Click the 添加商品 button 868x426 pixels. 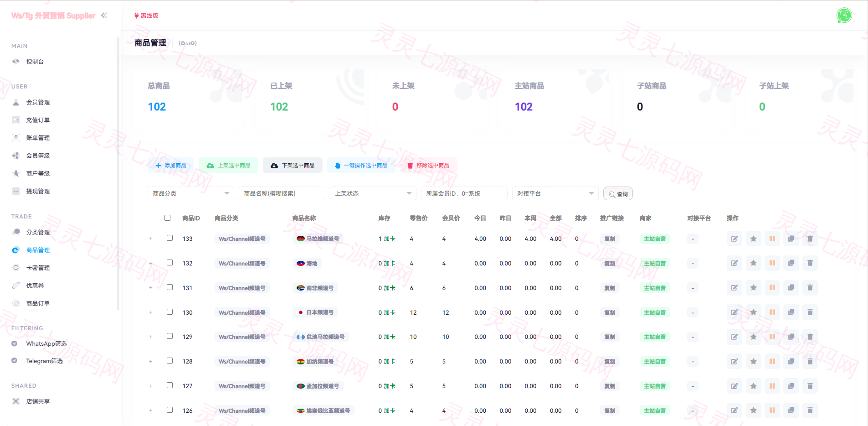[x=171, y=165]
